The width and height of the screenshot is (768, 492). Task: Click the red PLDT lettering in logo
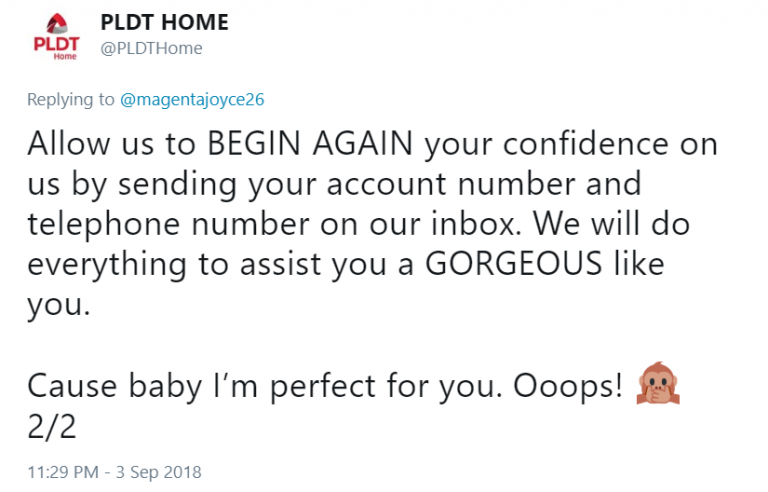[56, 44]
